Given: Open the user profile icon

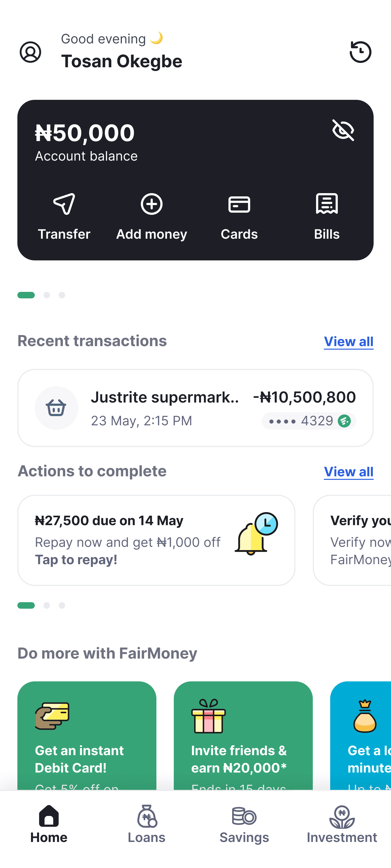Looking at the screenshot, I should coord(30,52).
